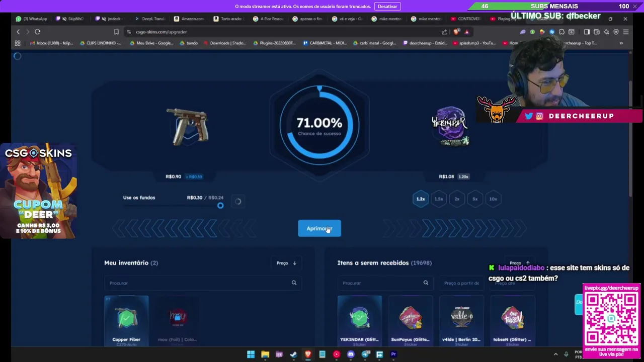Select the 2x multiplier

click(457, 199)
